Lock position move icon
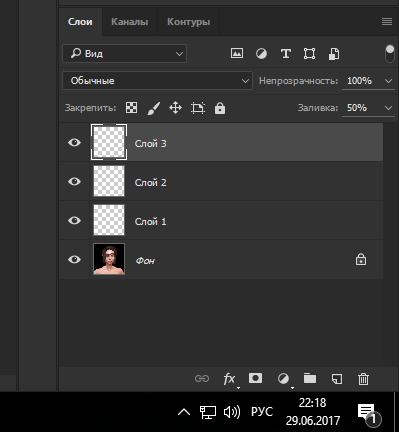The image size is (399, 432). click(x=175, y=108)
